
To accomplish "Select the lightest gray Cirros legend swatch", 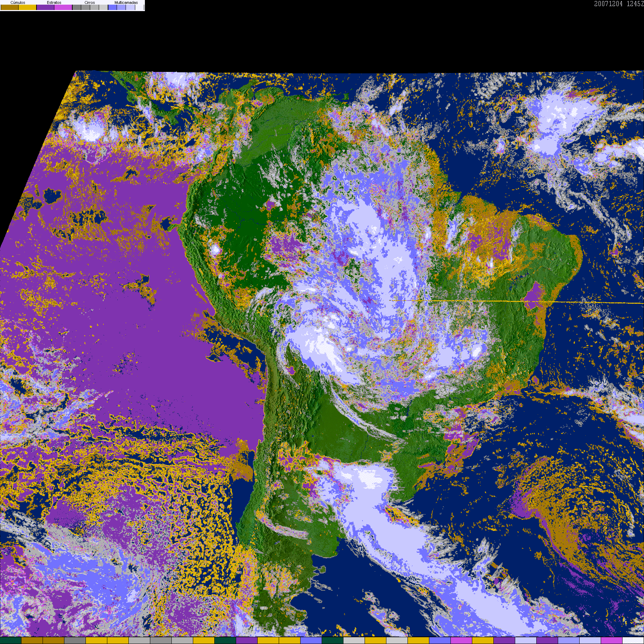I will tap(103, 7).
